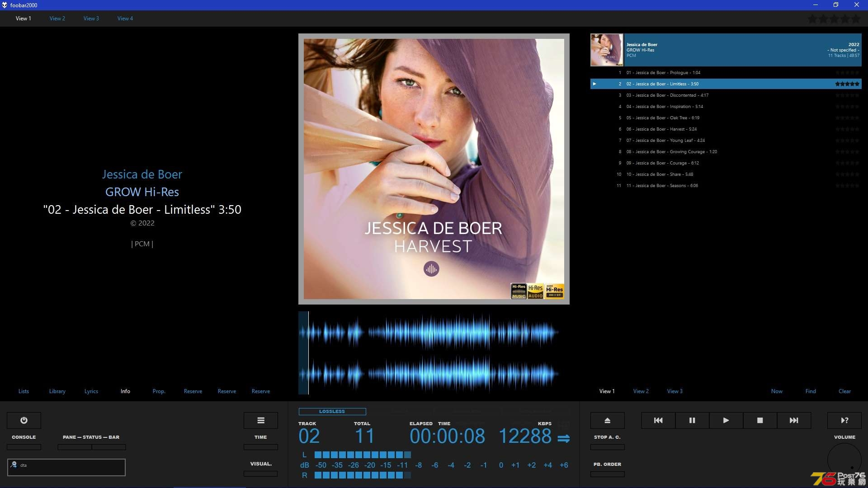The height and width of the screenshot is (488, 868).
Task: Click the Hi-Res Audio badge on the cover art
Action: point(535,291)
